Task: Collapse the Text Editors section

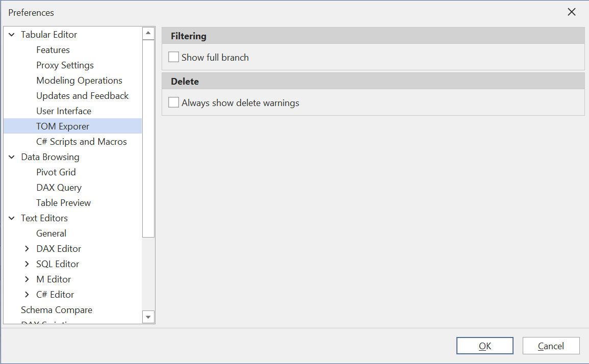Action: (x=11, y=218)
